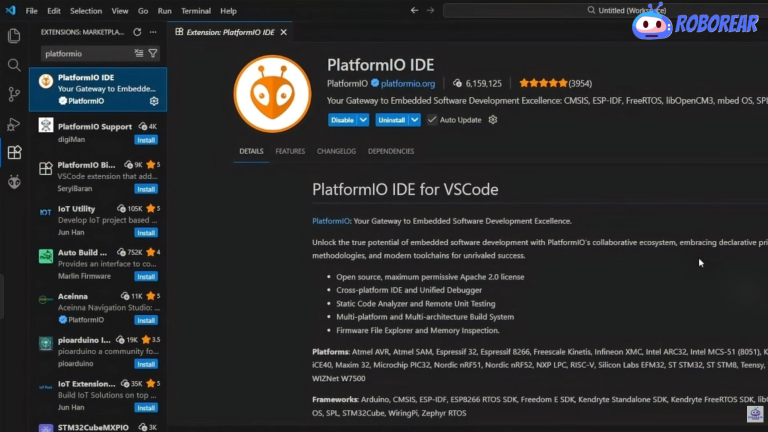Install the SerylBaran PlatformIO extension
This screenshot has height=432, width=768.
pos(146,189)
